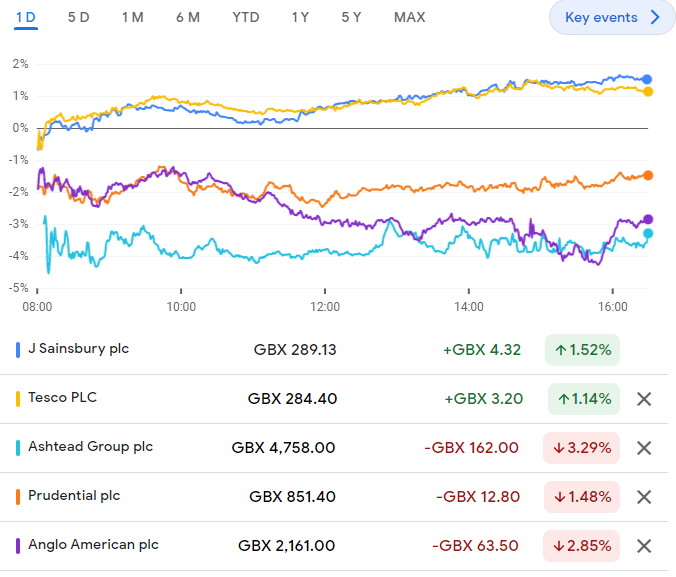Click Tesco yellow color marker
This screenshot has height=577, width=676.
tap(18, 399)
